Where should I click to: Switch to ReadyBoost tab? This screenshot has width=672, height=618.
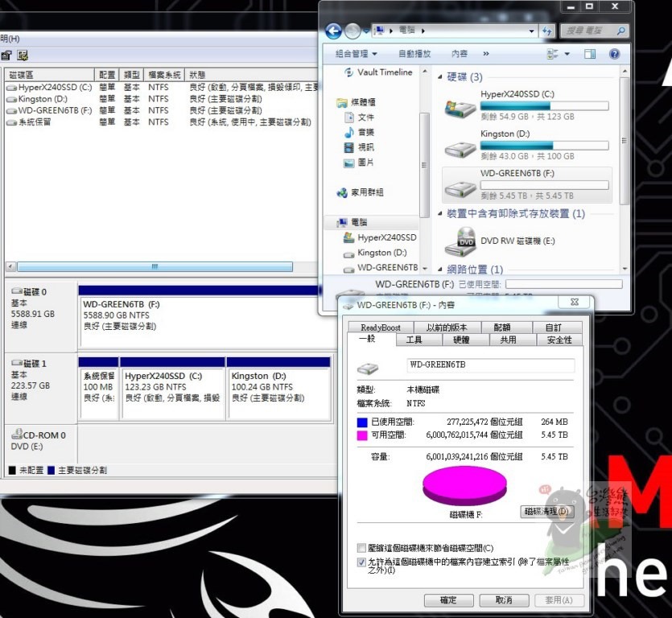tap(381, 328)
